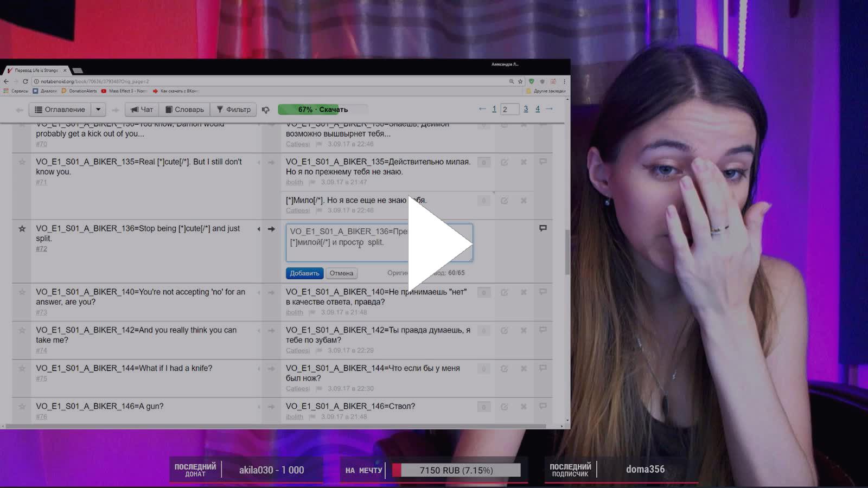Toggle the star on BIKER_135 line
Image resolution: width=868 pixels, height=488 pixels.
[x=22, y=162]
